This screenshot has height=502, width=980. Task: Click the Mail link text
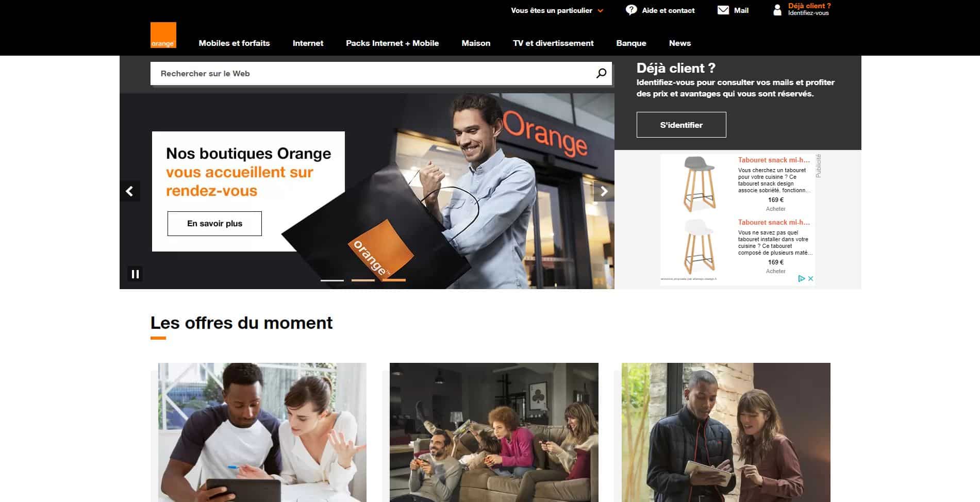click(x=741, y=10)
